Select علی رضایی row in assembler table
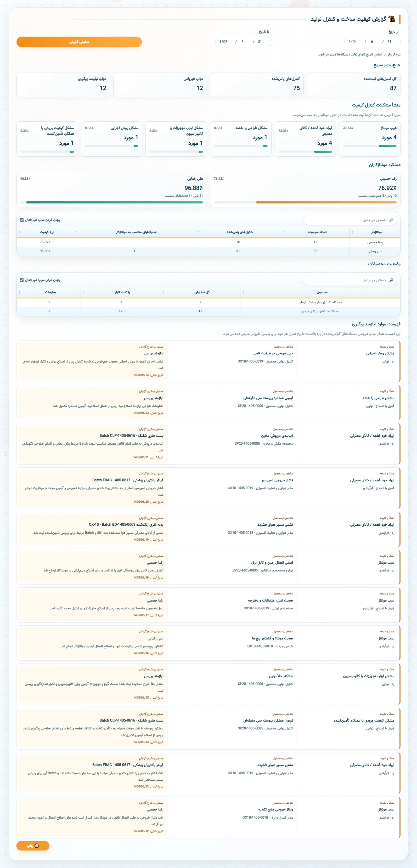This screenshot has height=868, width=417. click(x=208, y=251)
